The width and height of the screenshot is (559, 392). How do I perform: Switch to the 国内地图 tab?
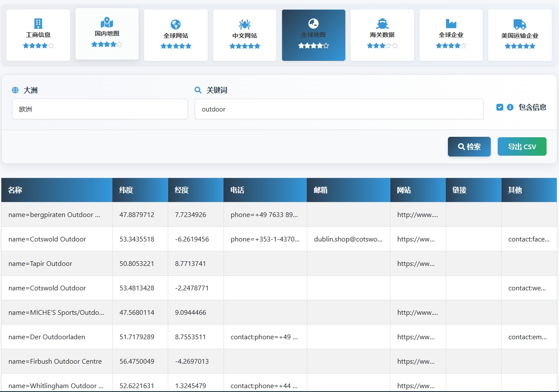107,34
